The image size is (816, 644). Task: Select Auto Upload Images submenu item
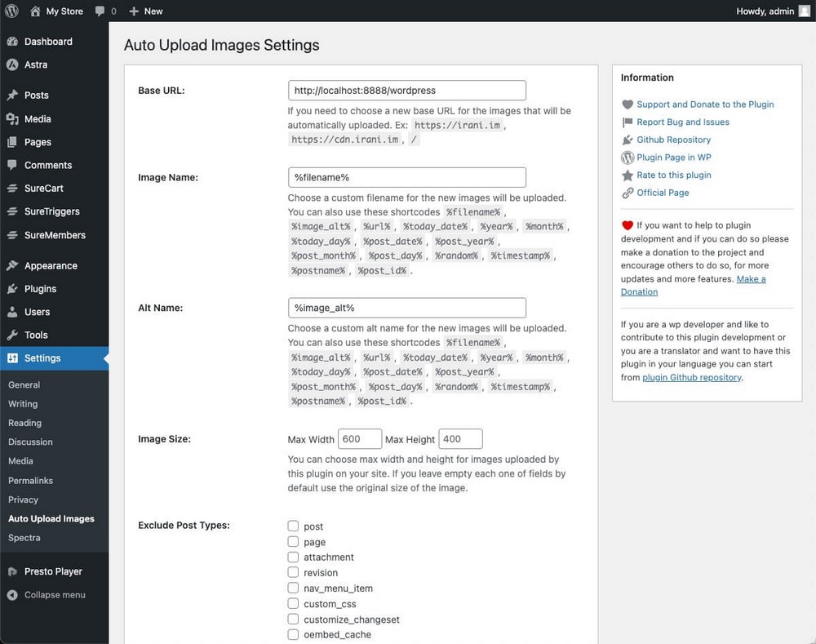pyautogui.click(x=51, y=518)
